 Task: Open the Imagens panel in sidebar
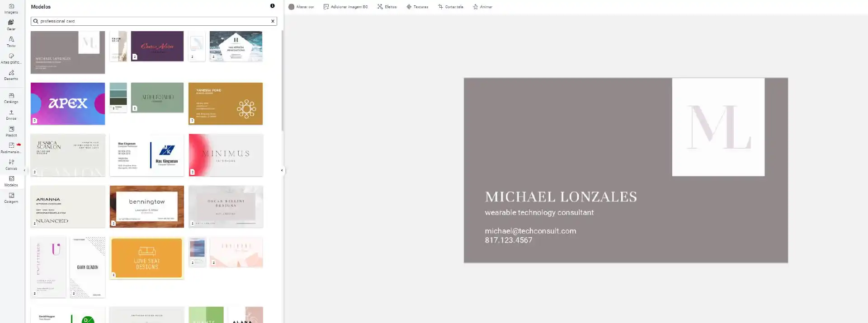tap(11, 9)
